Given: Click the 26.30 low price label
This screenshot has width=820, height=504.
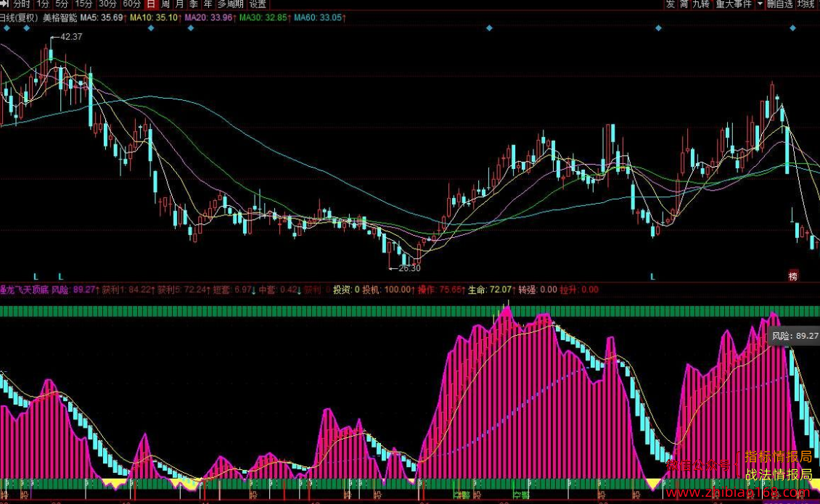Looking at the screenshot, I should (x=409, y=268).
